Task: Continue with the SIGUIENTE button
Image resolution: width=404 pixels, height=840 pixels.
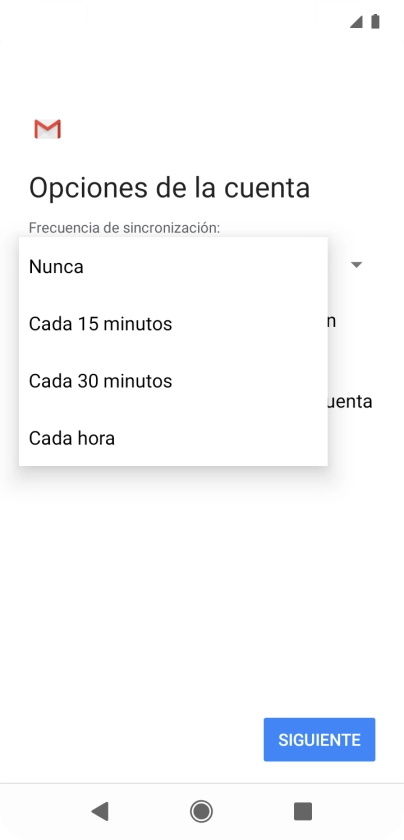Action: tap(319, 740)
